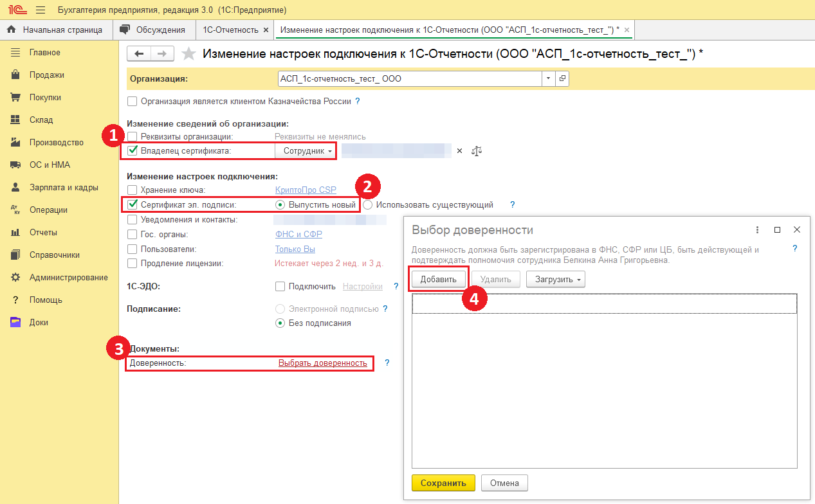
Task: Toggle Организация является клиентом Казначейства России
Action: [x=133, y=101]
